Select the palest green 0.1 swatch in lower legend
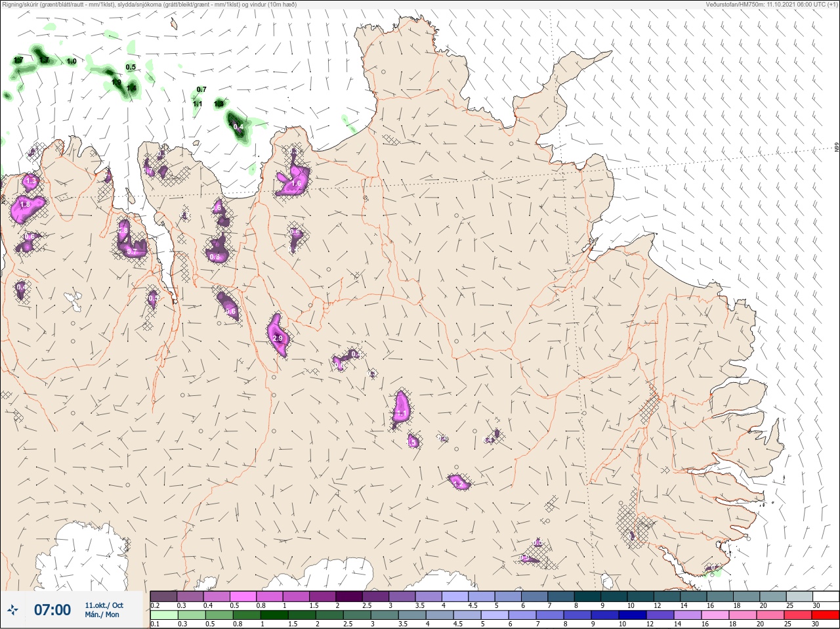This screenshot has height=629, width=840. point(163,615)
